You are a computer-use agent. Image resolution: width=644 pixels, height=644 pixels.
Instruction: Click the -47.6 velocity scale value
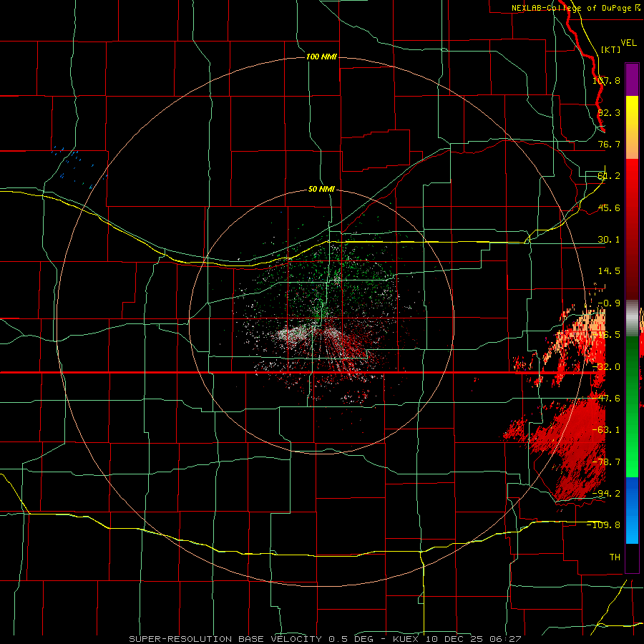tap(606, 399)
